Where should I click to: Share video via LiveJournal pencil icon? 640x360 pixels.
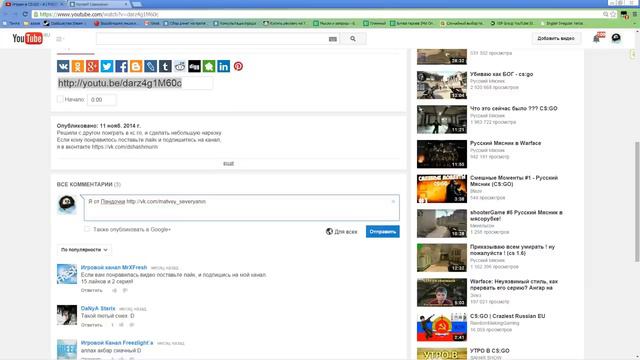click(x=151, y=66)
